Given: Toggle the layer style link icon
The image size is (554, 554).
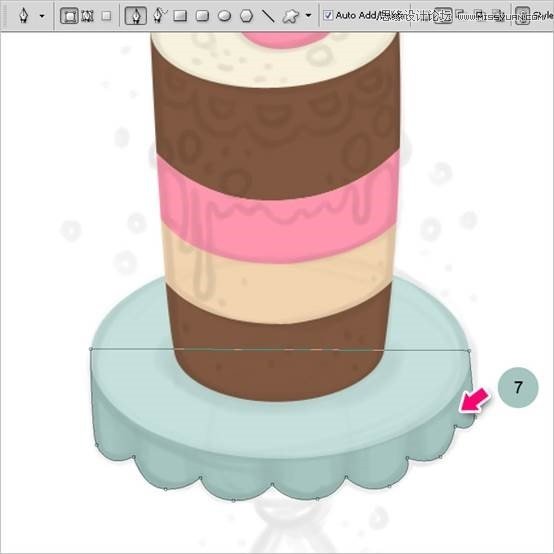Looking at the screenshot, I should (523, 16).
